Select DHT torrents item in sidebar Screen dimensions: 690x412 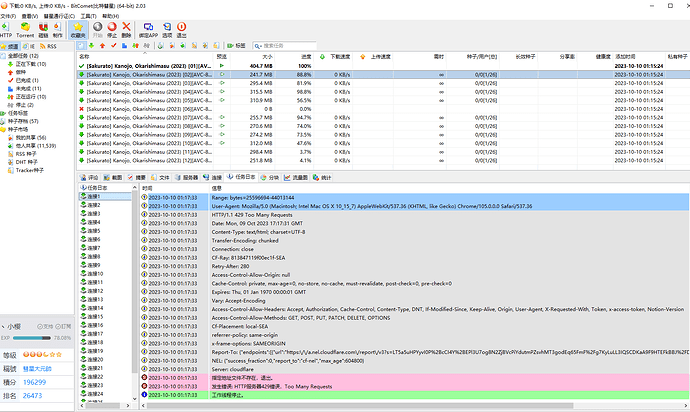[x=26, y=162]
